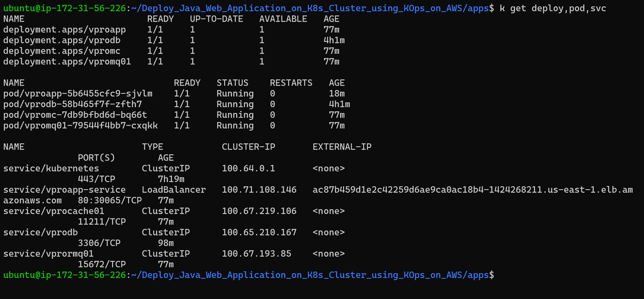Select the service/vprodb row
The width and height of the screenshot is (644, 299).
pyautogui.click(x=40, y=232)
